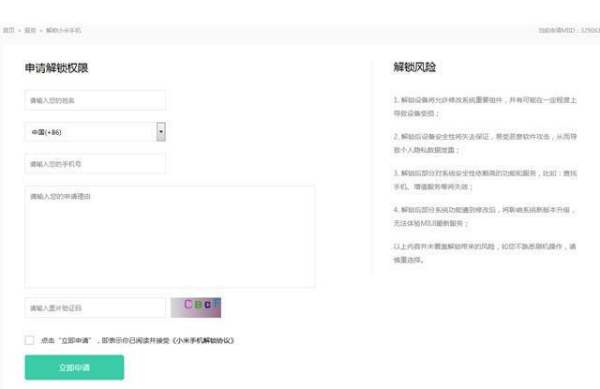This screenshot has height=389, width=600.
Task: Refresh the captcha image
Action: tap(196, 308)
